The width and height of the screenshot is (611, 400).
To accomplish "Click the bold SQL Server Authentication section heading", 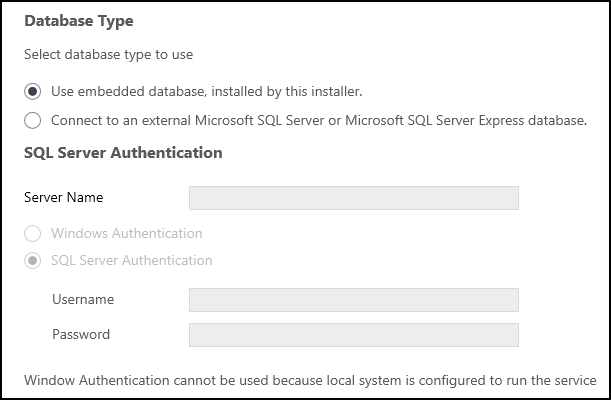I will (123, 153).
